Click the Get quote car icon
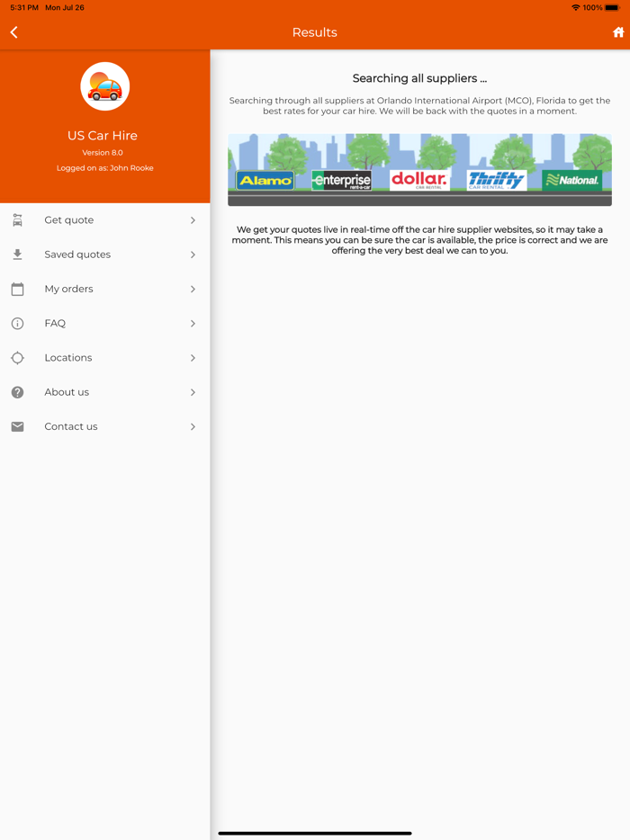This screenshot has width=630, height=840. tap(18, 220)
